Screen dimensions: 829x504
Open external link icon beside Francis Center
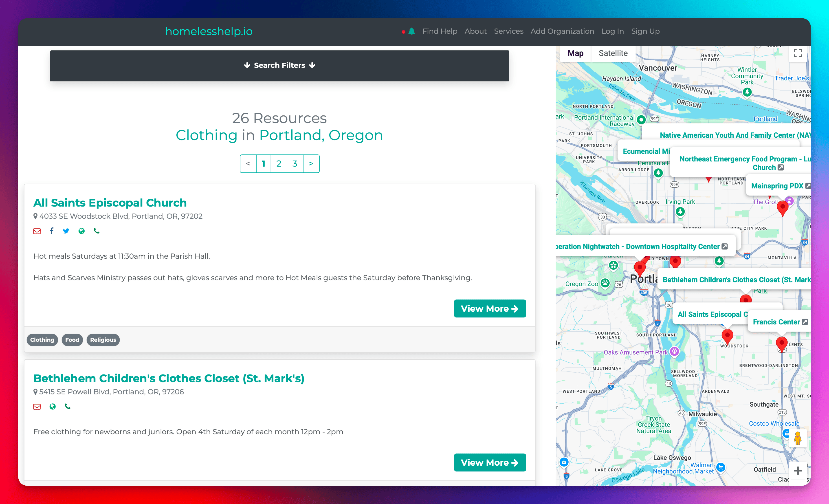click(805, 322)
